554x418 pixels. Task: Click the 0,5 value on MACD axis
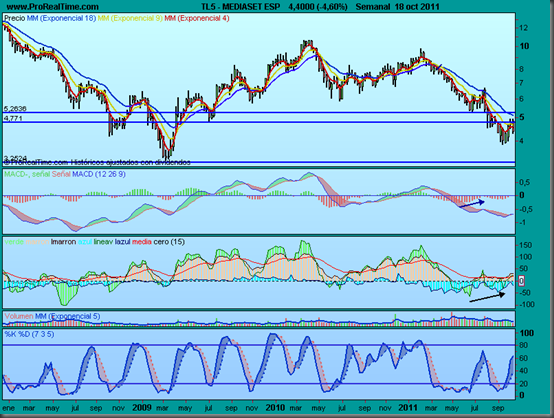(525, 182)
